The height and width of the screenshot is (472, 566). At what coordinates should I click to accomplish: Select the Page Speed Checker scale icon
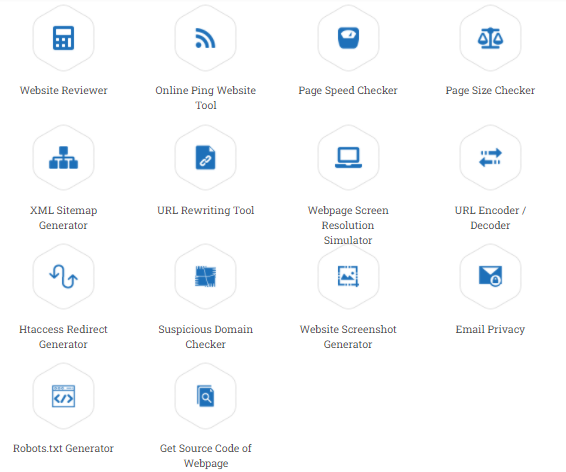click(348, 38)
